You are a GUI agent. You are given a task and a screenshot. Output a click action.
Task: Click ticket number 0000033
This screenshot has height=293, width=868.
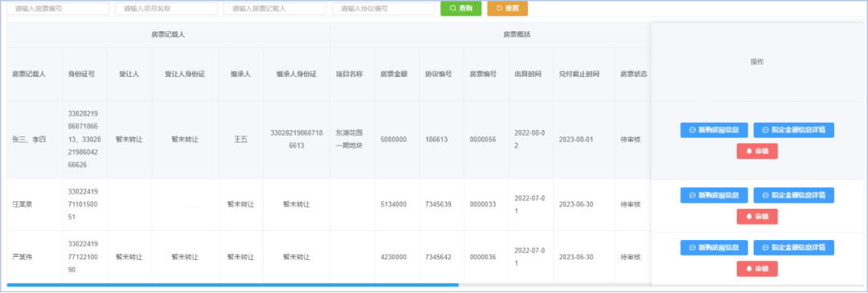(483, 205)
